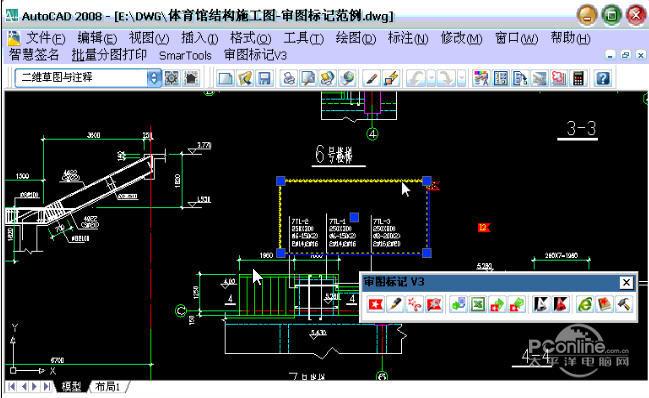
Task: Click the DesignCenter icon
Action: point(520,78)
